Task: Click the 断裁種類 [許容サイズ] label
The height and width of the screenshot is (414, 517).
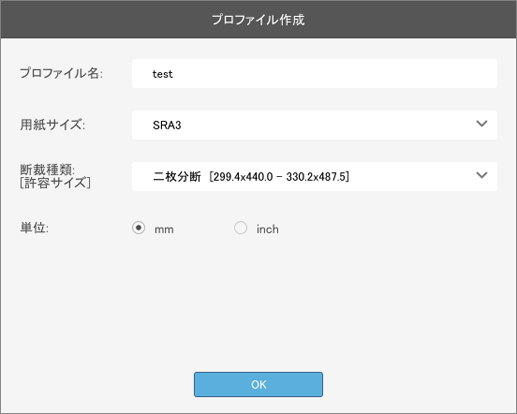Action: click(x=55, y=176)
